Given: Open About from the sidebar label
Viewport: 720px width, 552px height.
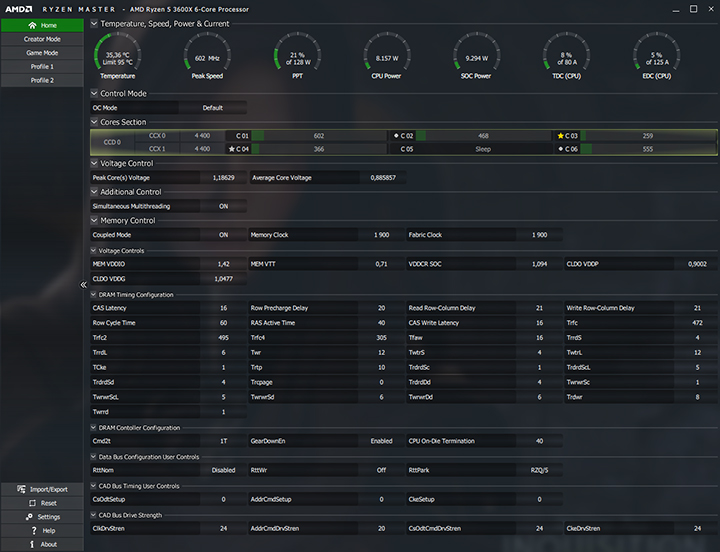Looking at the screenshot, I should (x=49, y=545).
